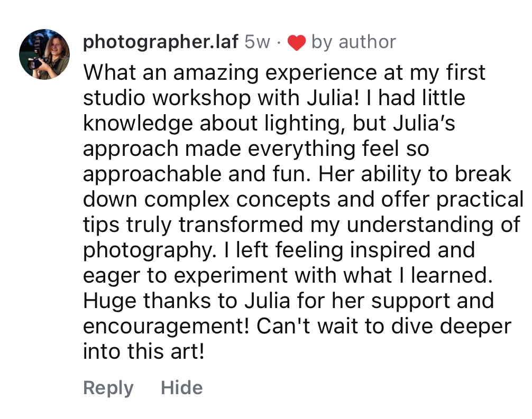Click the red heart icon
532x419 pixels.
coord(296,43)
